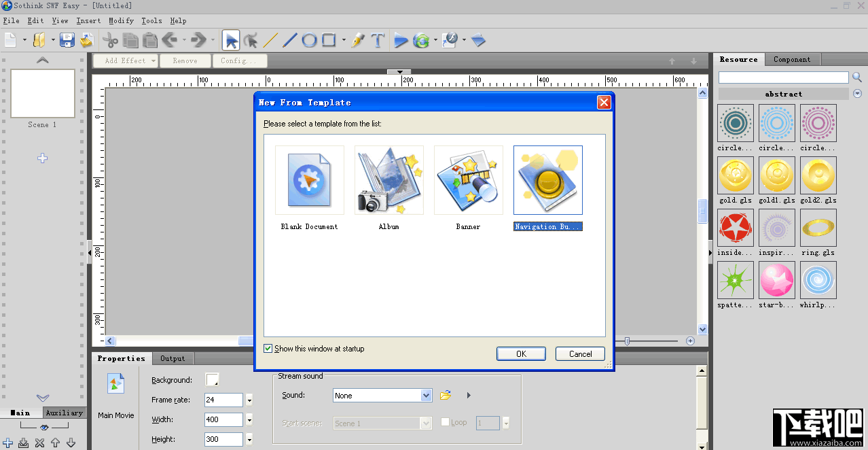Choose the Reshape arrow tool
Screen dimensions: 868x450
[x=251, y=40]
